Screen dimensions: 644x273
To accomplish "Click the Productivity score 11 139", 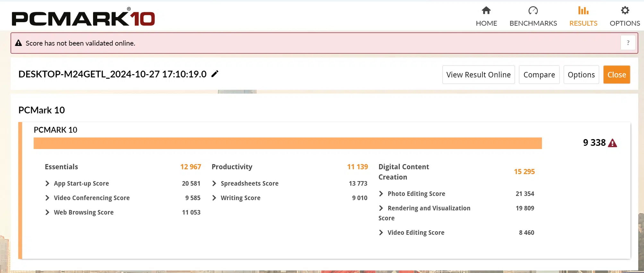I will pos(357,167).
